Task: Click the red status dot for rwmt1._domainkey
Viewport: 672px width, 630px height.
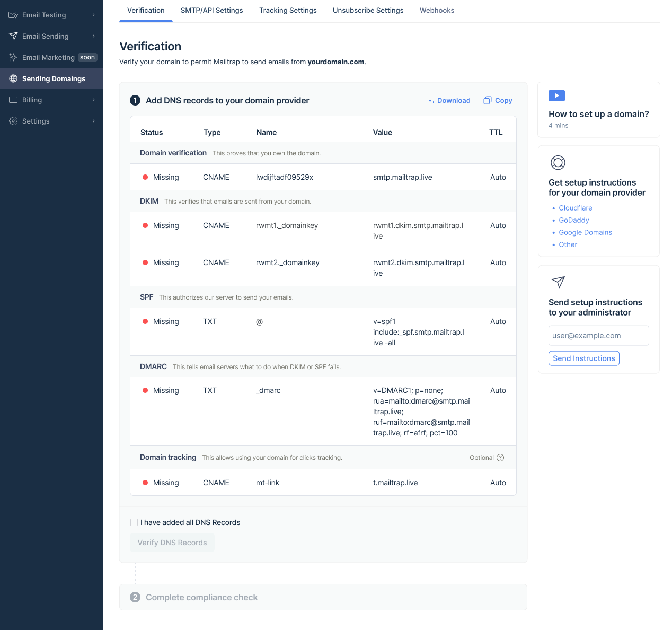Action: [x=145, y=225]
